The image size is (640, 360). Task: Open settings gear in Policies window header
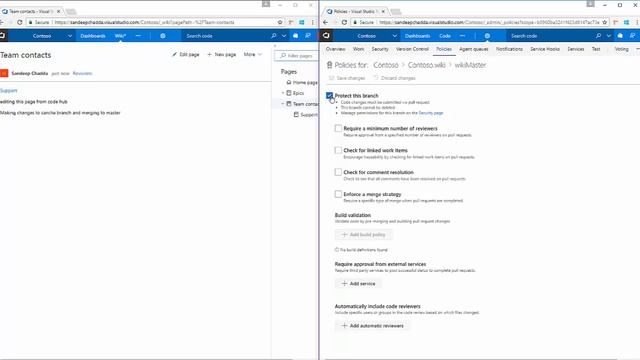coord(487,36)
